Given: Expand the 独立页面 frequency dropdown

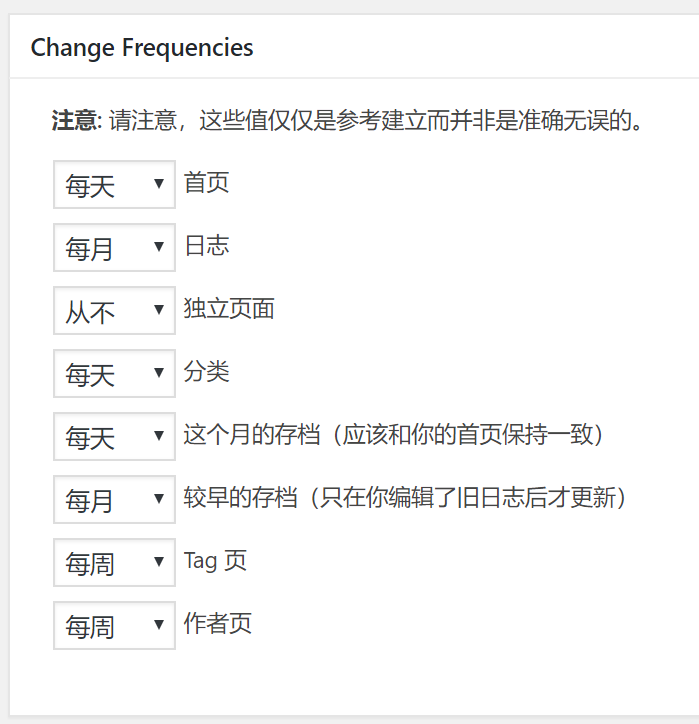Looking at the screenshot, I should pyautogui.click(x=114, y=311).
